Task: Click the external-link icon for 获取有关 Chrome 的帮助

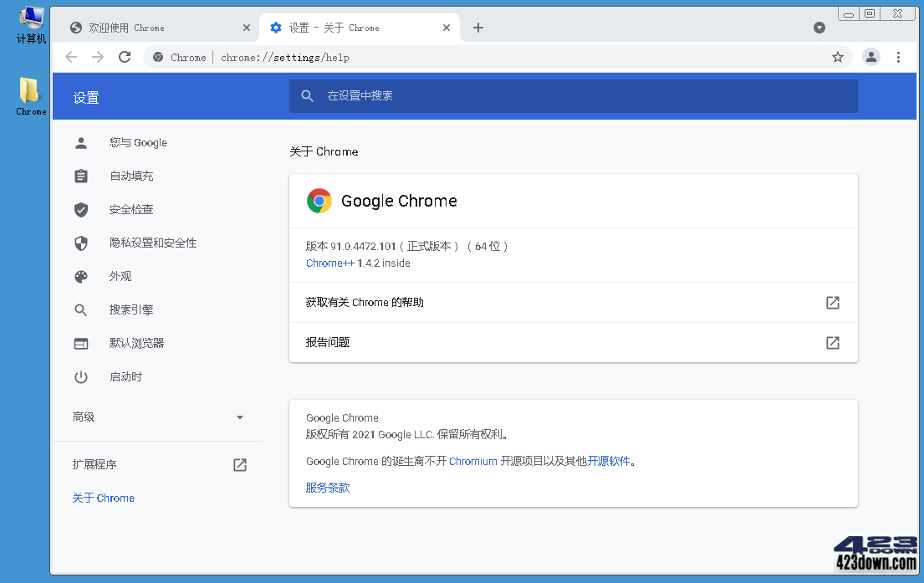Action: point(833,303)
